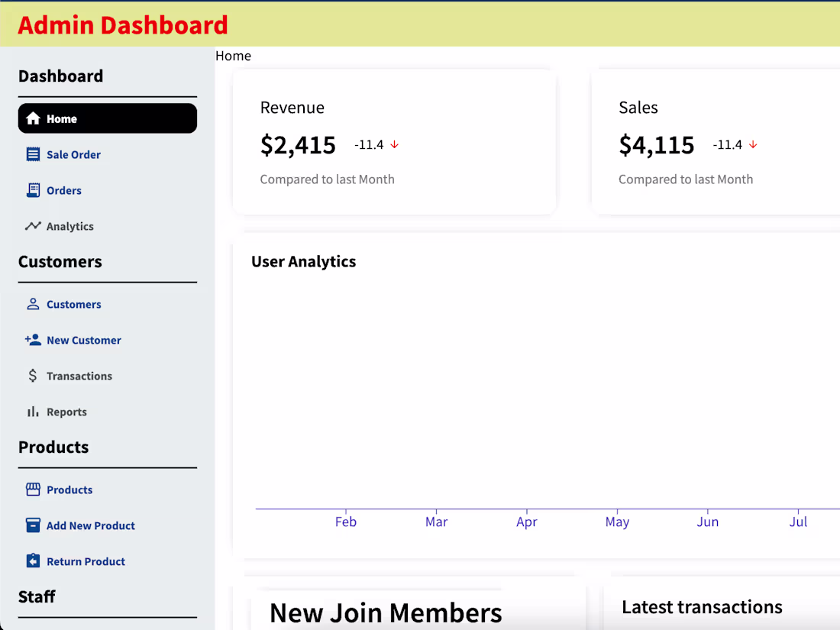This screenshot has width=840, height=630.
Task: Click the Sales card amount $4,115
Action: pos(657,144)
